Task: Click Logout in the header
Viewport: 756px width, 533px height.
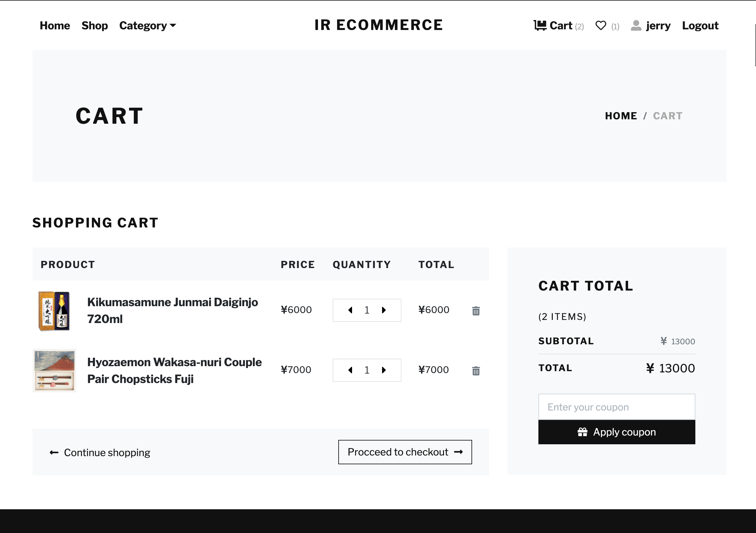Action: (x=700, y=26)
